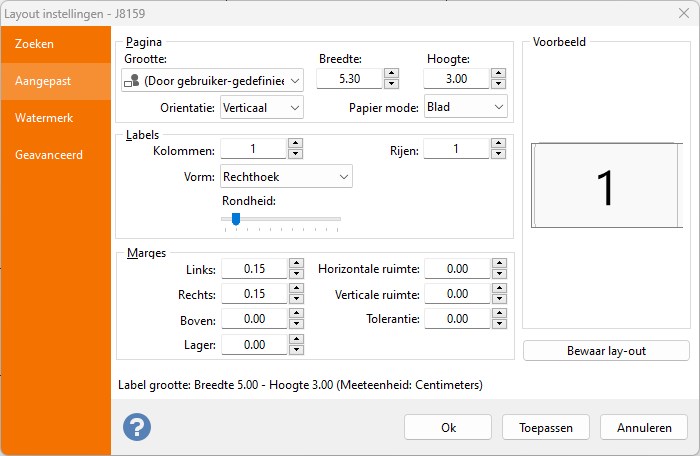Open the Papier mode dropdown showing Blad
Screen dimensions: 700x456
pos(466,107)
